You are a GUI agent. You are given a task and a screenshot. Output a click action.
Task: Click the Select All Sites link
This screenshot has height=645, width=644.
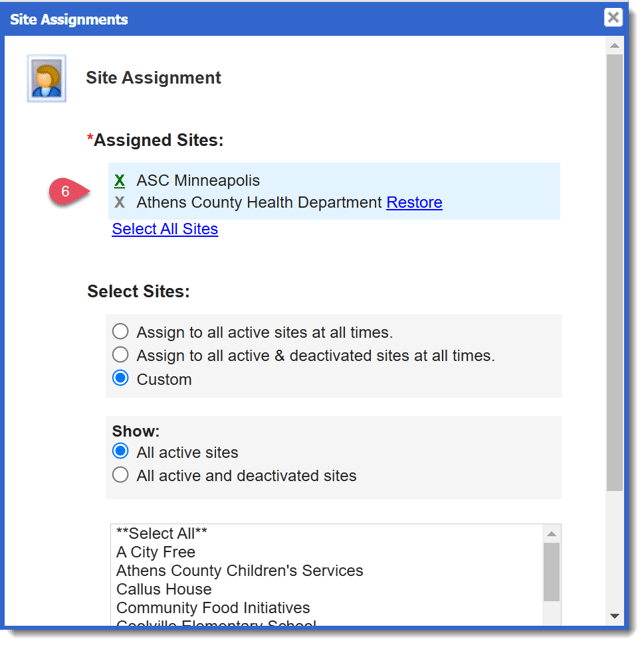point(165,229)
